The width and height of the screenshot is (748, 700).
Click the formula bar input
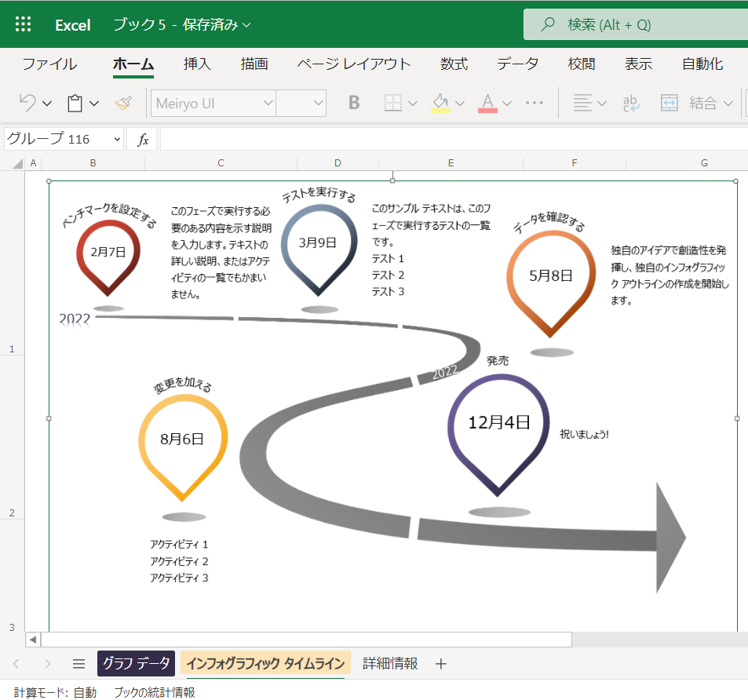tap(454, 139)
